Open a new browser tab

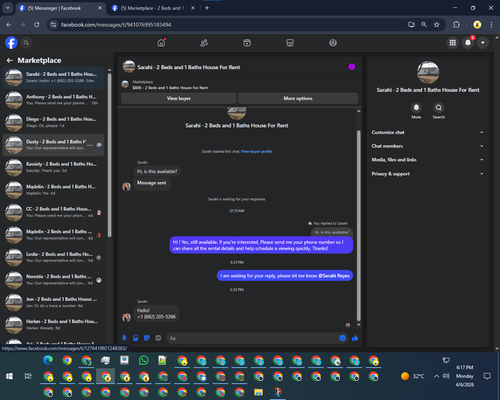click(x=207, y=8)
